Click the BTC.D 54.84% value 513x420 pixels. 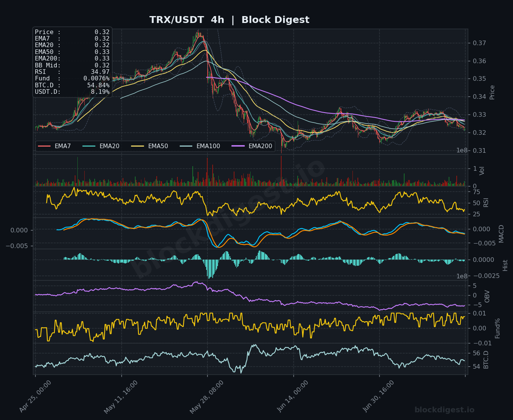click(x=98, y=85)
